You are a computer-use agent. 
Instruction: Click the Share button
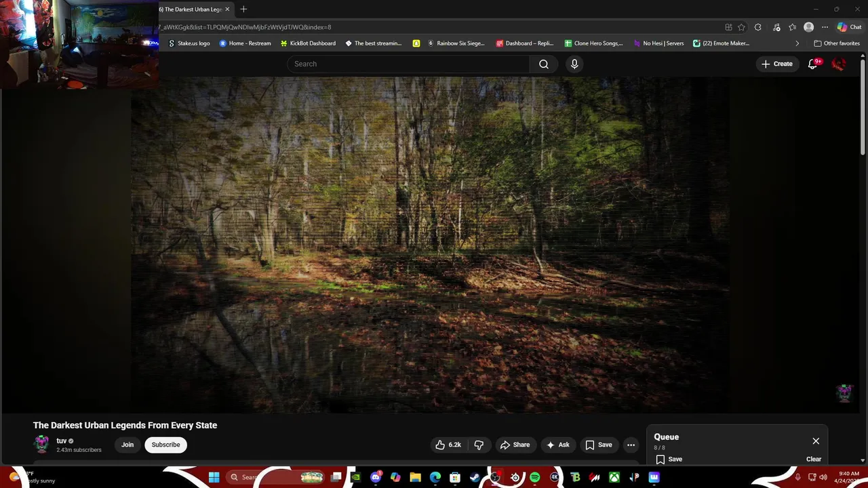[x=515, y=445]
